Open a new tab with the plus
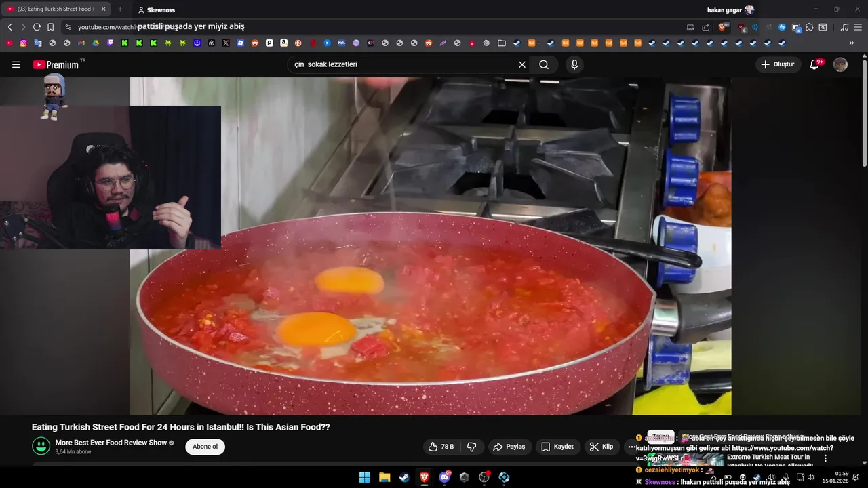This screenshot has height=488, width=868. (x=120, y=9)
